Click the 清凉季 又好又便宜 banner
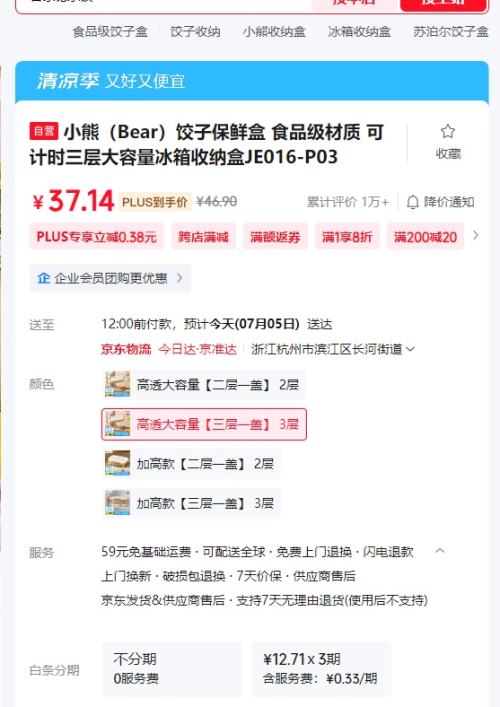Image resolution: width=500 pixels, height=707 pixels. tap(252, 81)
